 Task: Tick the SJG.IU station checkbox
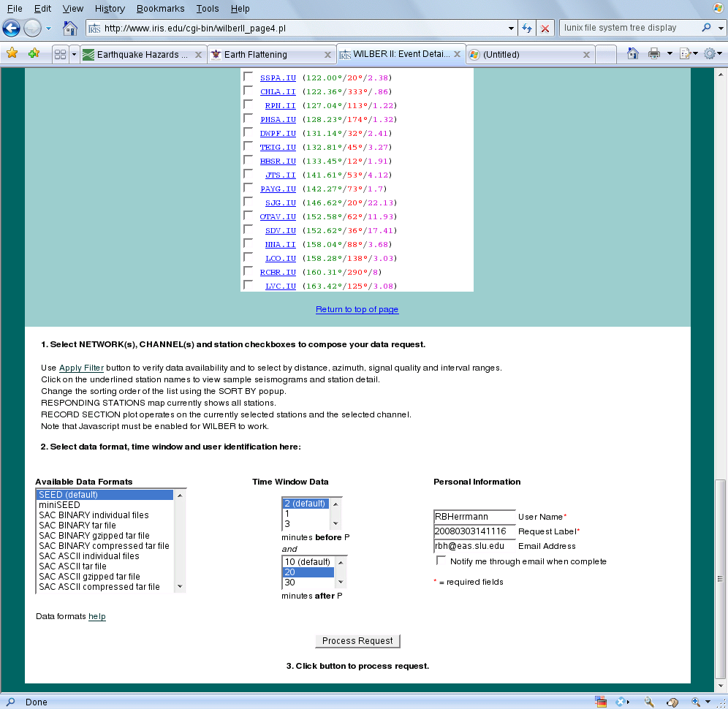coord(249,202)
